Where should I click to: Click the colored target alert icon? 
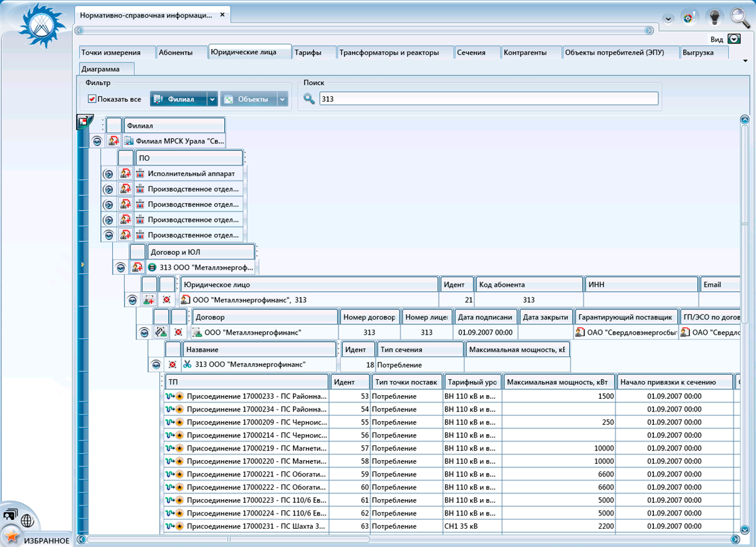click(690, 18)
